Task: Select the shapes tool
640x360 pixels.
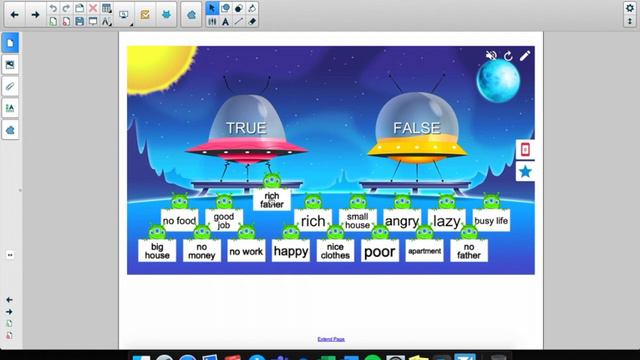Action: tap(225, 8)
